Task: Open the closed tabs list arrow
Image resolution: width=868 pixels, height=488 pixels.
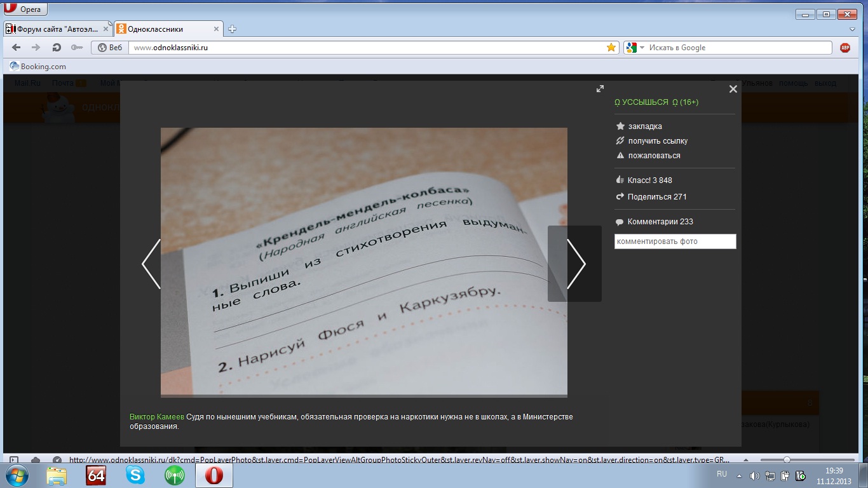Action: click(x=853, y=29)
